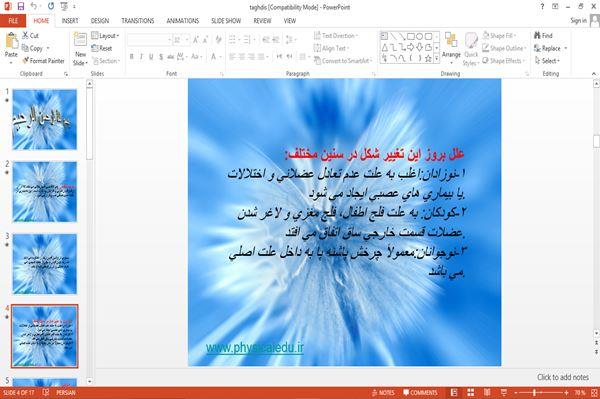
Task: Click the PERSIAN language indicator
Action: click(x=66, y=392)
